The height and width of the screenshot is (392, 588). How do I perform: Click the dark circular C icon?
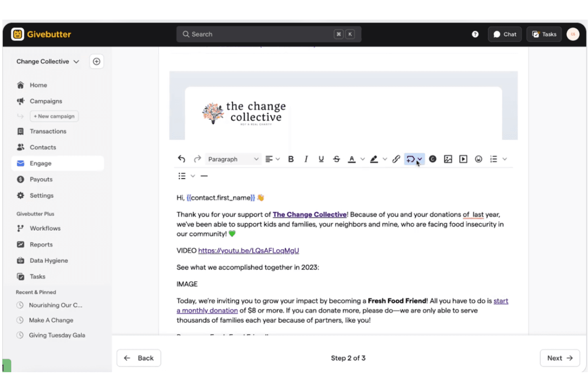(x=433, y=159)
